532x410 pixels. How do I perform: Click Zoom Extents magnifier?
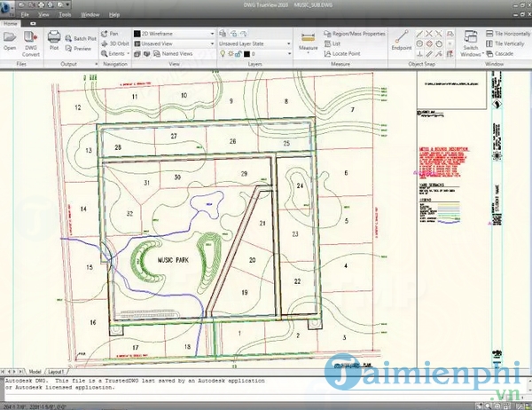coord(104,53)
